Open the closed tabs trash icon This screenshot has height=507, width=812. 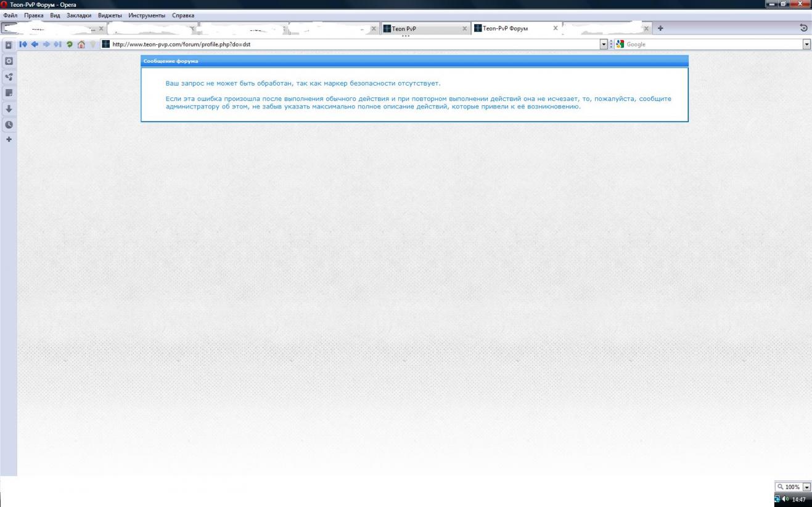coord(803,28)
